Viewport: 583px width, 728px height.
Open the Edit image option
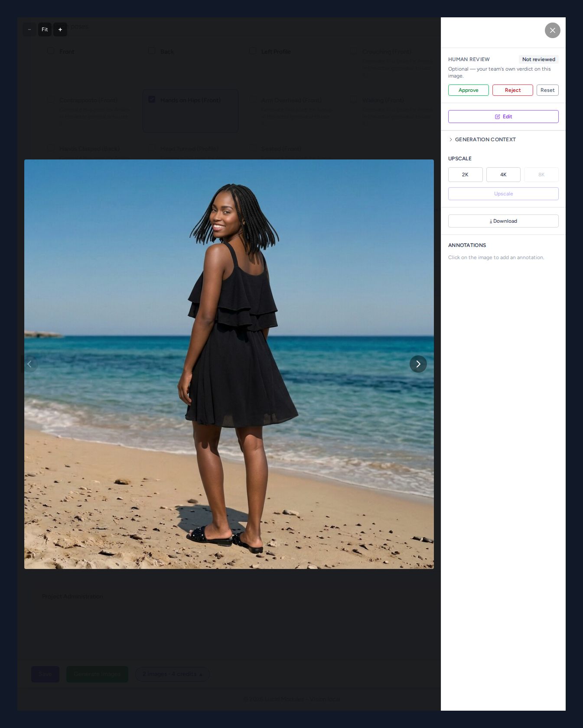coord(503,117)
